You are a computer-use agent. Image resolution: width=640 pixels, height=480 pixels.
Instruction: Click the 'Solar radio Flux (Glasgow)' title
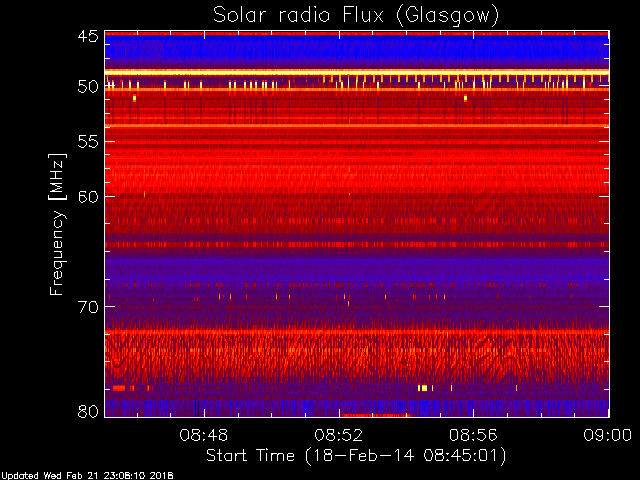(x=356, y=16)
